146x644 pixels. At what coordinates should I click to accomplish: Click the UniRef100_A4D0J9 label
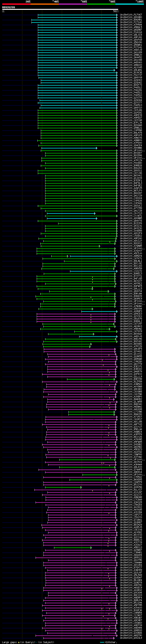[x=131, y=50]
